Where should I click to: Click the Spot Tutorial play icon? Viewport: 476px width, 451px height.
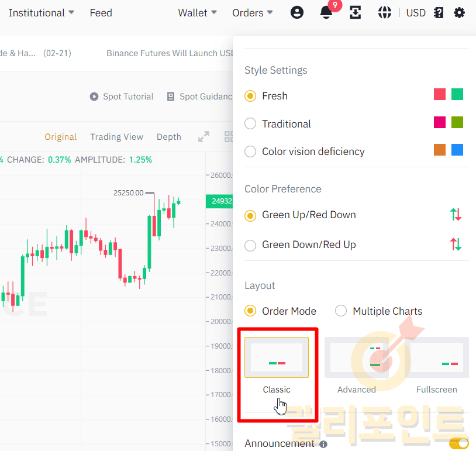[94, 97]
